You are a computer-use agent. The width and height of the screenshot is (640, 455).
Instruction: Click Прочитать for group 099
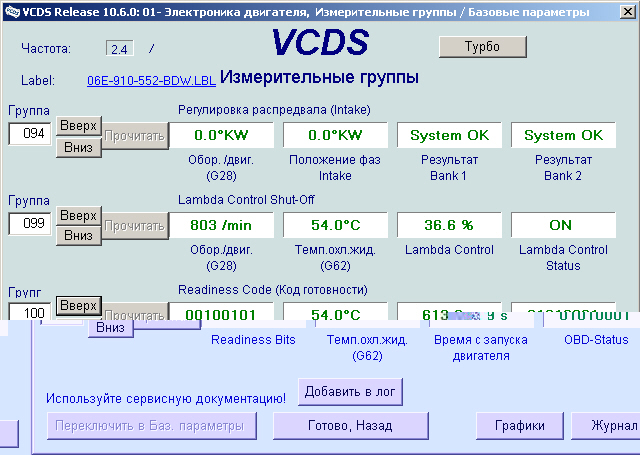[x=135, y=226]
